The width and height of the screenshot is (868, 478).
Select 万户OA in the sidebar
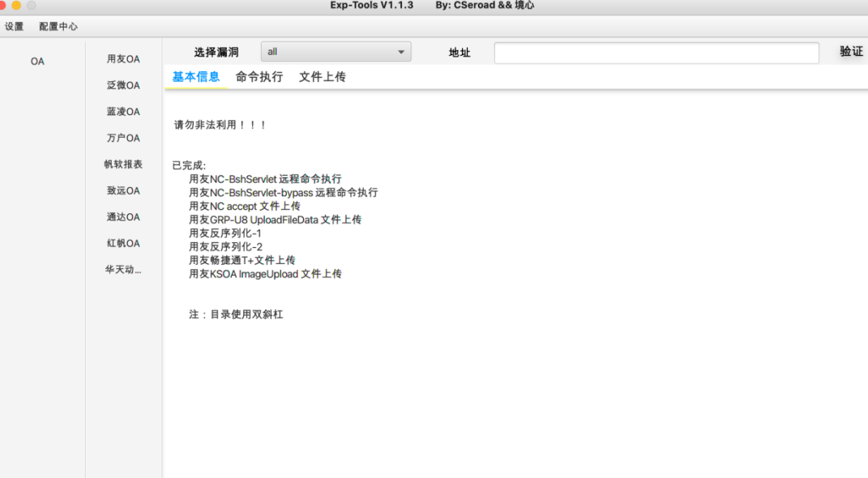123,138
